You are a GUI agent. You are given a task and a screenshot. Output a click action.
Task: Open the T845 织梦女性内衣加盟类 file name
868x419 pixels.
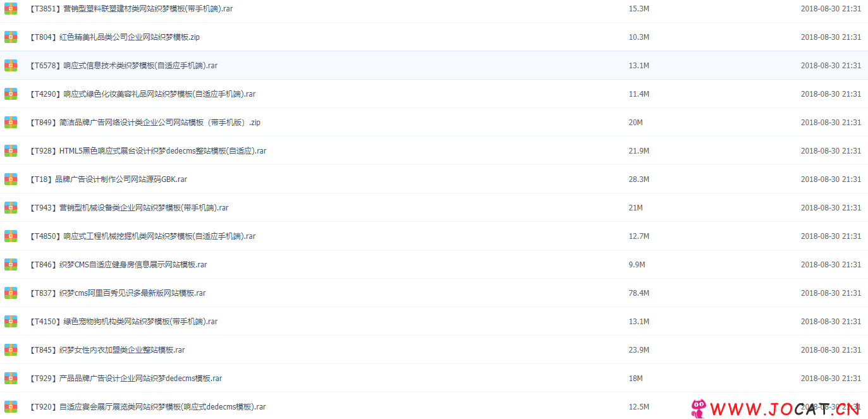click(107, 350)
